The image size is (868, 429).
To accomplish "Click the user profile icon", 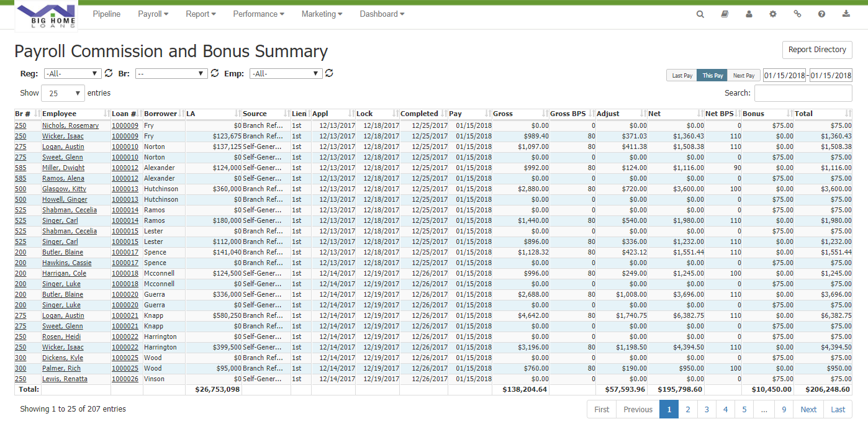I will pyautogui.click(x=749, y=14).
